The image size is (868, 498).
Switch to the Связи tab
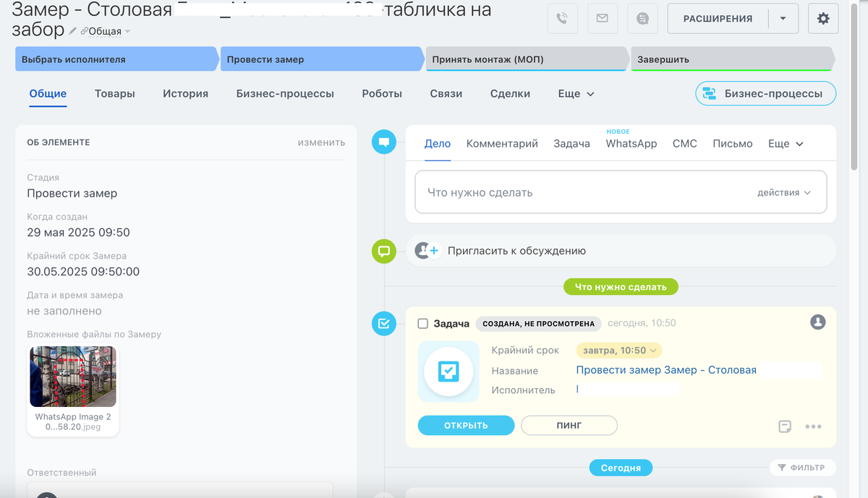pos(446,94)
